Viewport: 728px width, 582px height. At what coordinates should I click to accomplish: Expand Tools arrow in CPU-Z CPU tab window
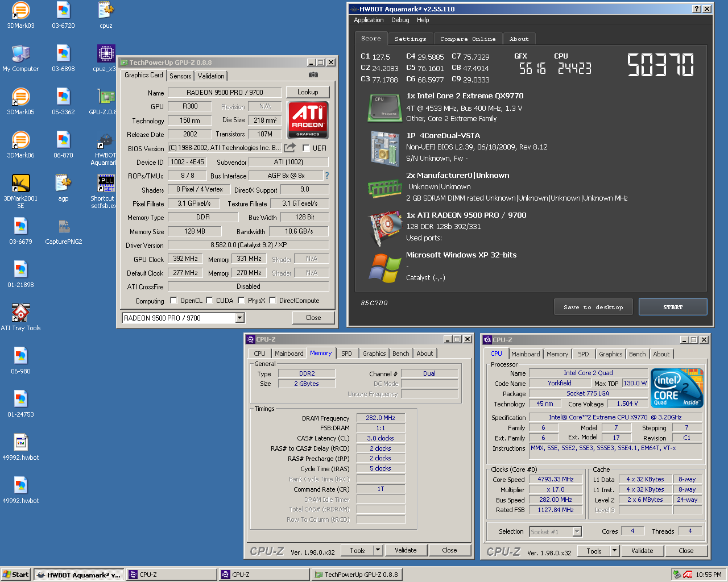614,551
